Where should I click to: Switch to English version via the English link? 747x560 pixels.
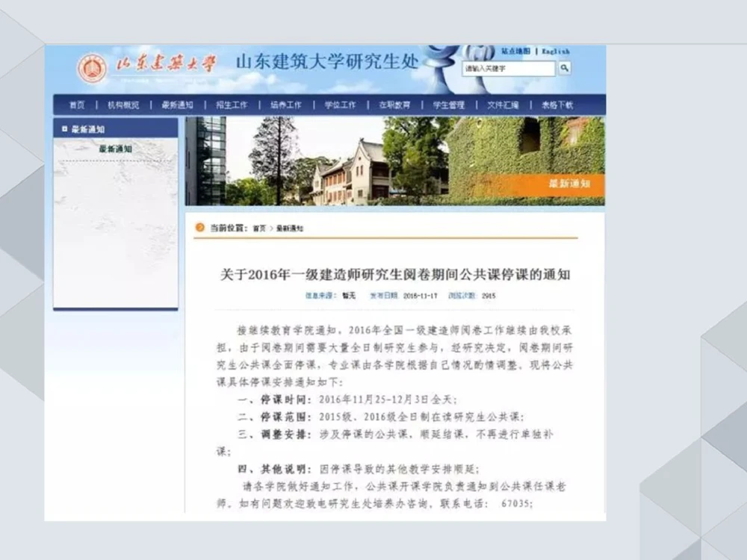click(555, 52)
